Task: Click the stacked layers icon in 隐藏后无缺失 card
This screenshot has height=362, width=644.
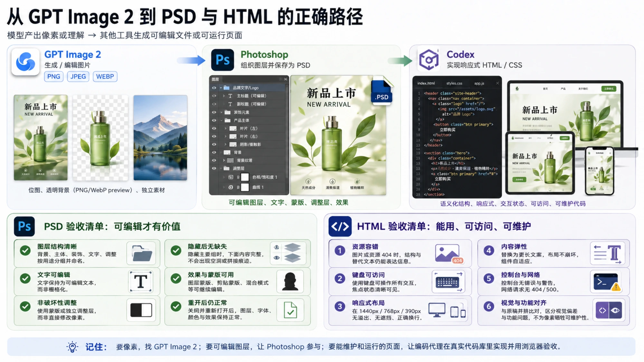Action: coord(288,253)
